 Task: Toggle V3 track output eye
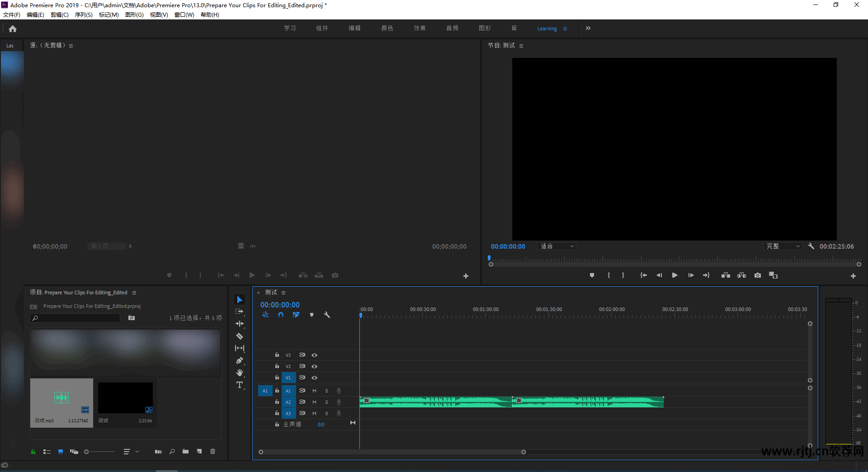pyautogui.click(x=315, y=355)
